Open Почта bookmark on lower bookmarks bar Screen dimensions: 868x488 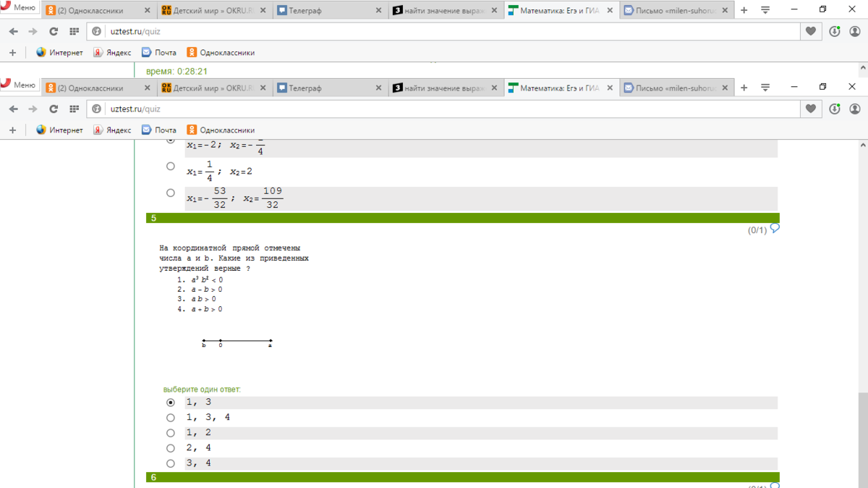(158, 130)
